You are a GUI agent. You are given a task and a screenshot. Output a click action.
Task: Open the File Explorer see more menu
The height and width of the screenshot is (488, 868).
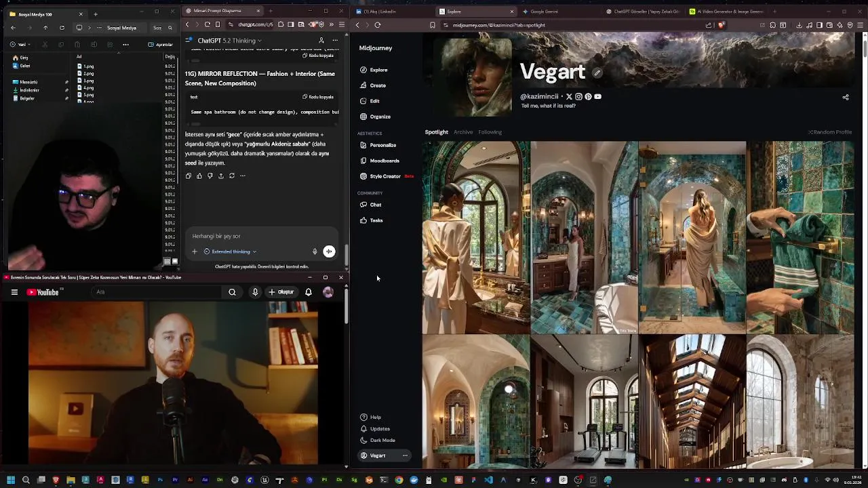(x=125, y=45)
